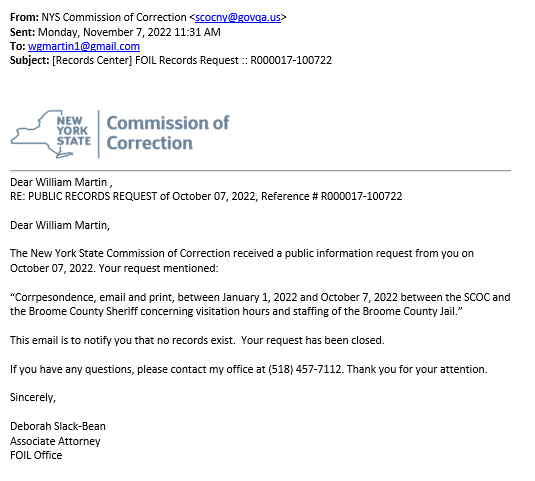Click the New York State map logo

42,134
